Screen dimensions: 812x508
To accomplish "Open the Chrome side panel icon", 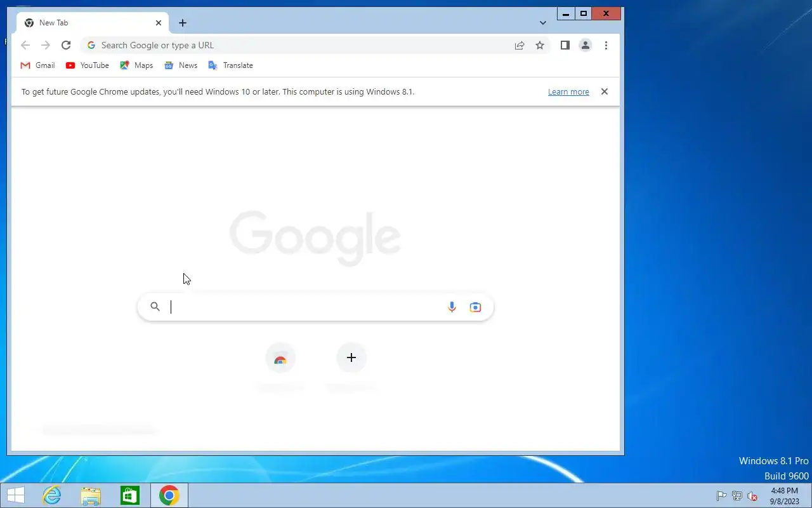I will (565, 45).
